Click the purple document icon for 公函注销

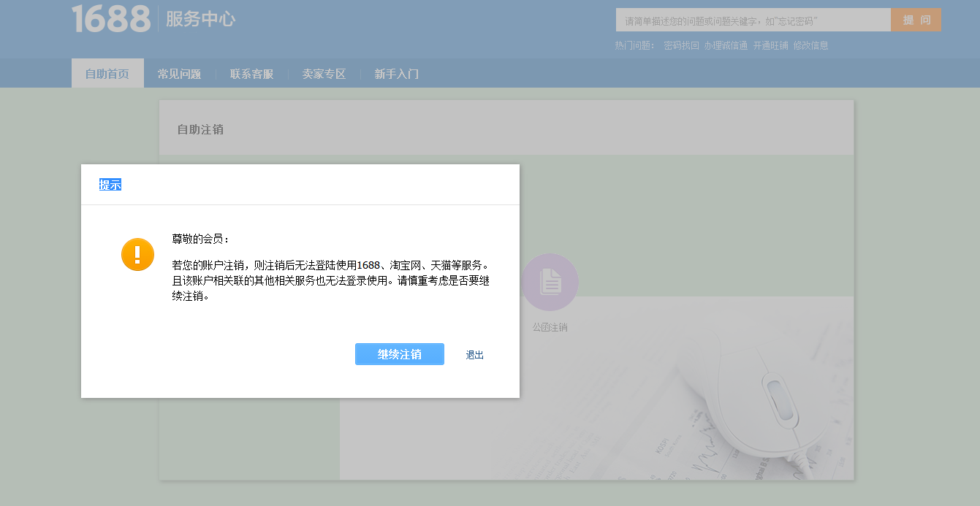click(x=550, y=282)
